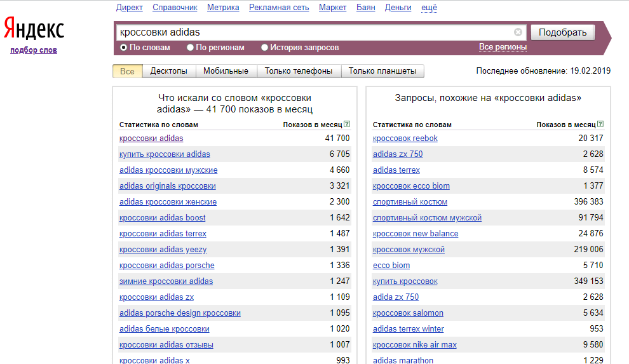629x364 pixels.
Task: Click help icon beside right 'Показов в месяц'
Action: click(600, 125)
